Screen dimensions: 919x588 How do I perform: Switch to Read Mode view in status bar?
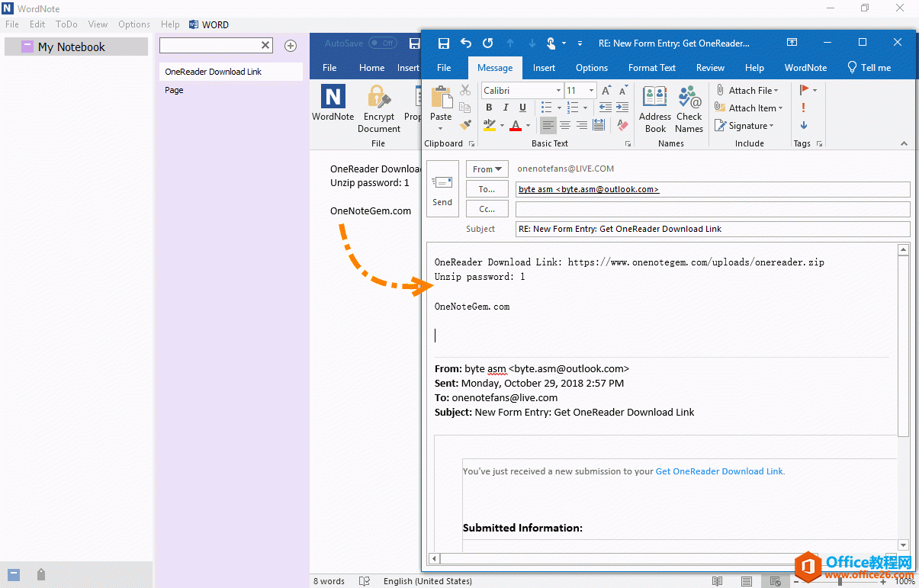click(718, 581)
